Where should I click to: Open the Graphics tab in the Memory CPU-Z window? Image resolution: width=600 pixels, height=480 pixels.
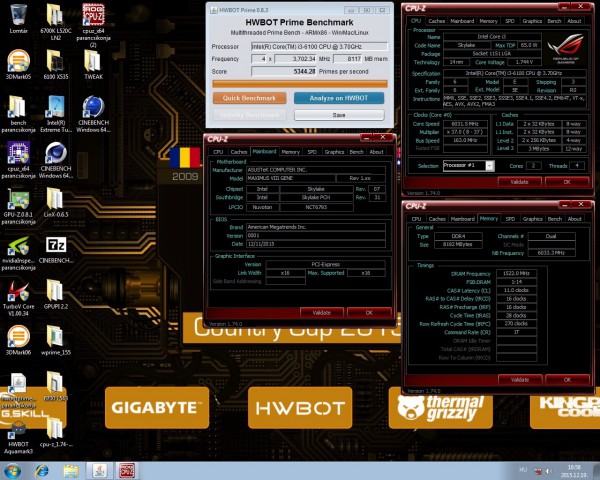(532, 219)
